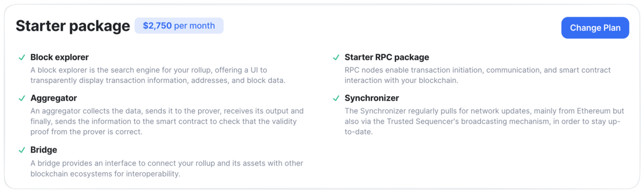Click the RPC nodes description text

click(x=478, y=75)
